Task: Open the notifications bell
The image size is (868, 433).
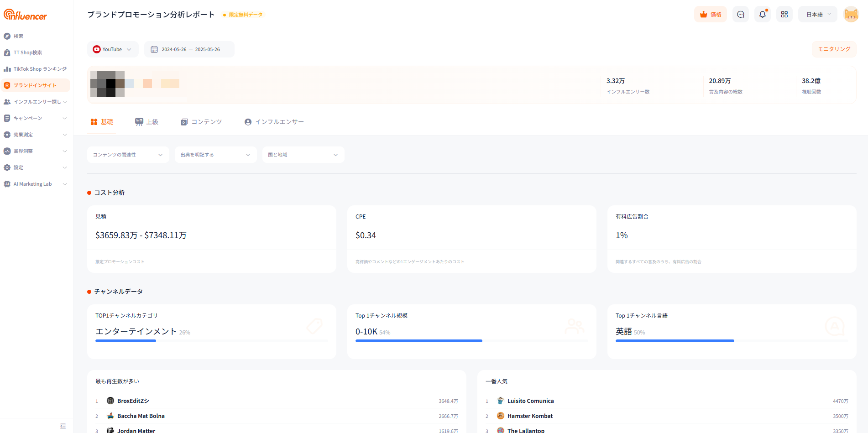Action: pos(762,15)
